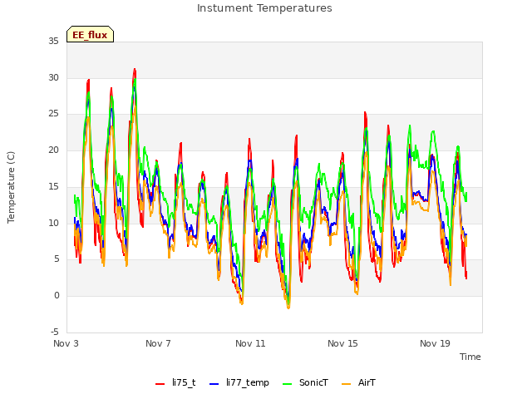This screenshot has height=399, width=532.
Task: Click the Nov 3 x-axis label
Action: [66, 343]
